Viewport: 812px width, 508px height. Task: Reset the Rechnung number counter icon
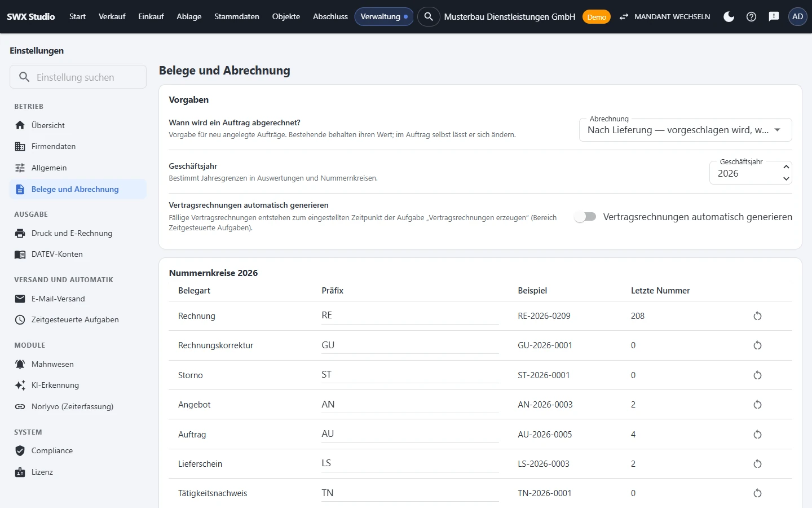pyautogui.click(x=757, y=316)
